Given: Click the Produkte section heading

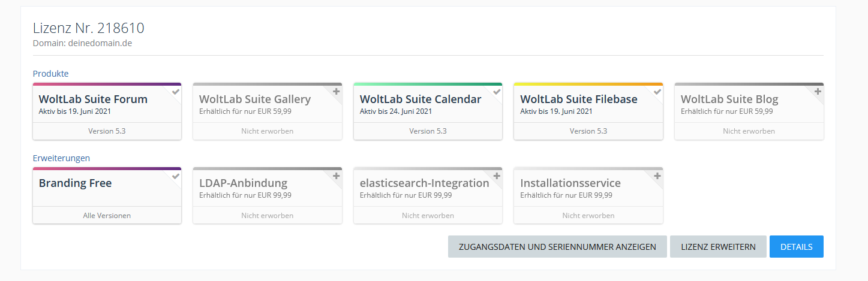Looking at the screenshot, I should [x=50, y=74].
